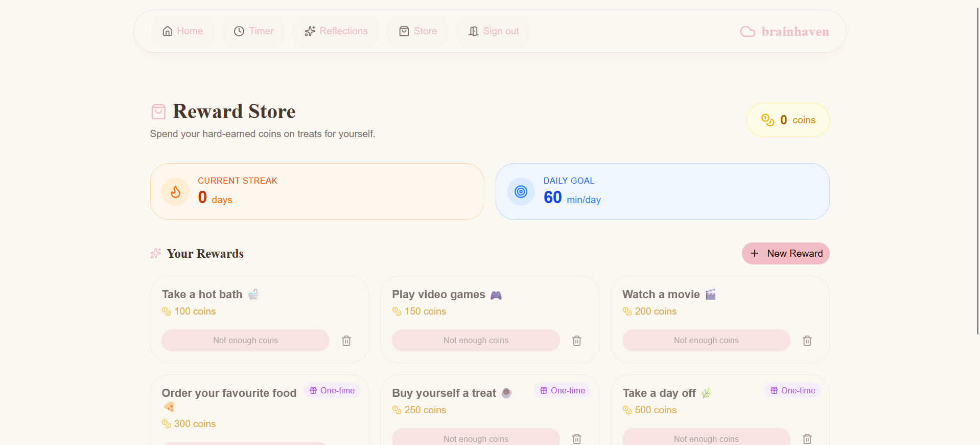The image size is (980, 445).
Task: Click the daily goal target icon
Action: click(x=521, y=192)
